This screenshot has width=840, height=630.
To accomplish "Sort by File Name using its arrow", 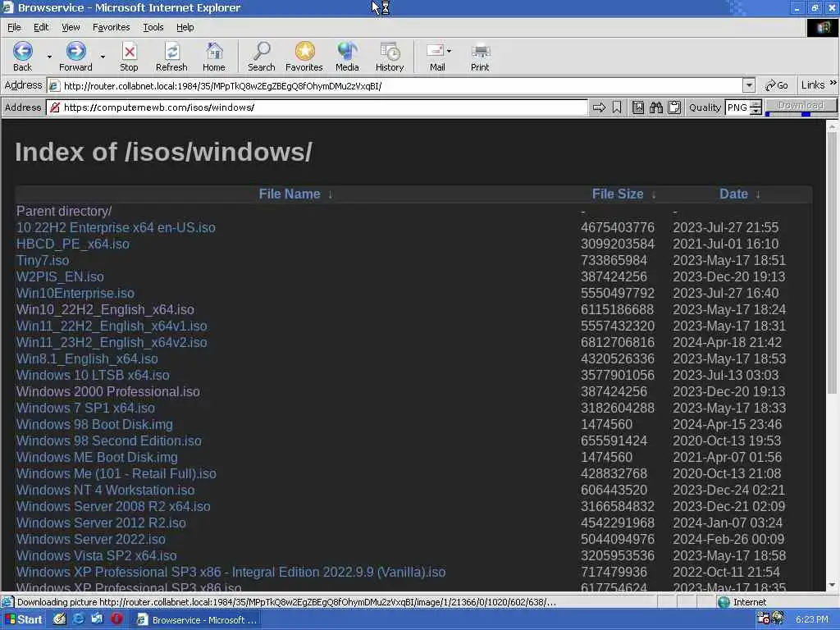I will click(x=331, y=194).
